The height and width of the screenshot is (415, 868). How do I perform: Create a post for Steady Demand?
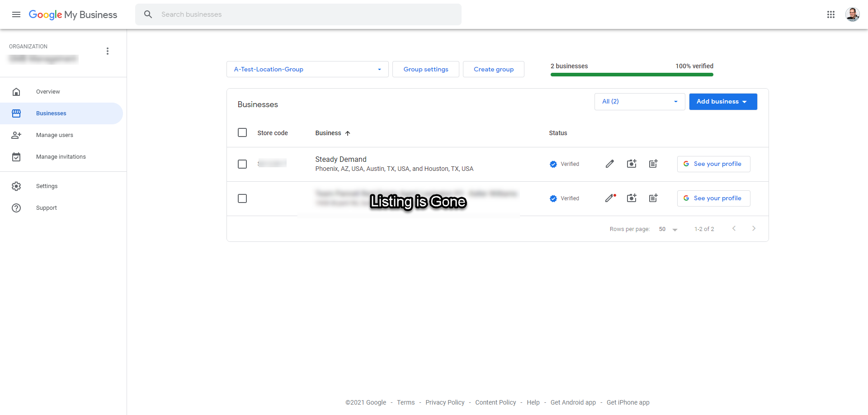pyautogui.click(x=653, y=164)
